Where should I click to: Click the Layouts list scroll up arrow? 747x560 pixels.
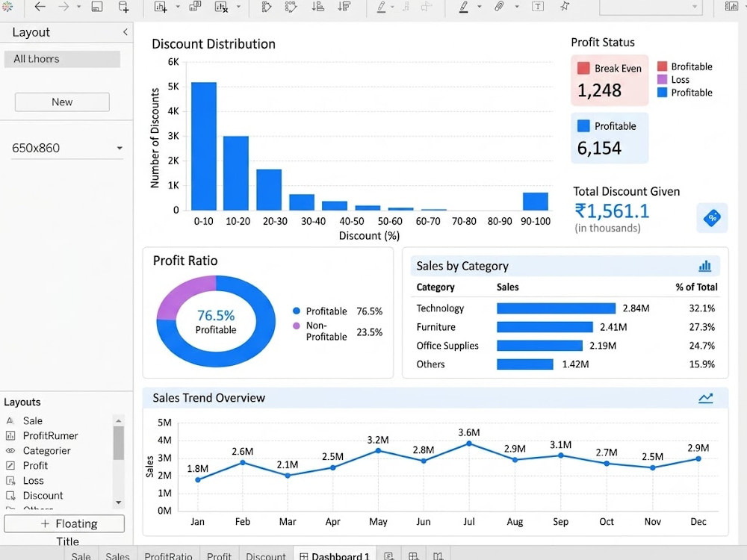(x=119, y=420)
